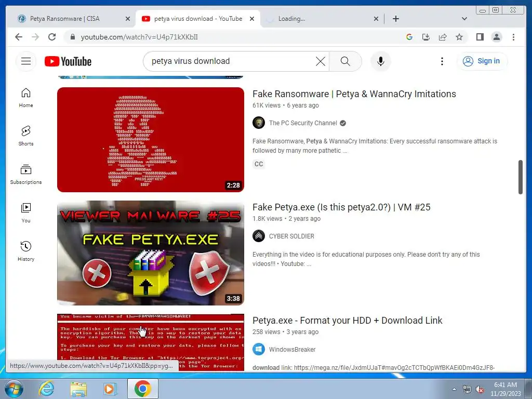Launch Internet Explorer from the taskbar
This screenshot has width=532, height=399.
[46, 389]
